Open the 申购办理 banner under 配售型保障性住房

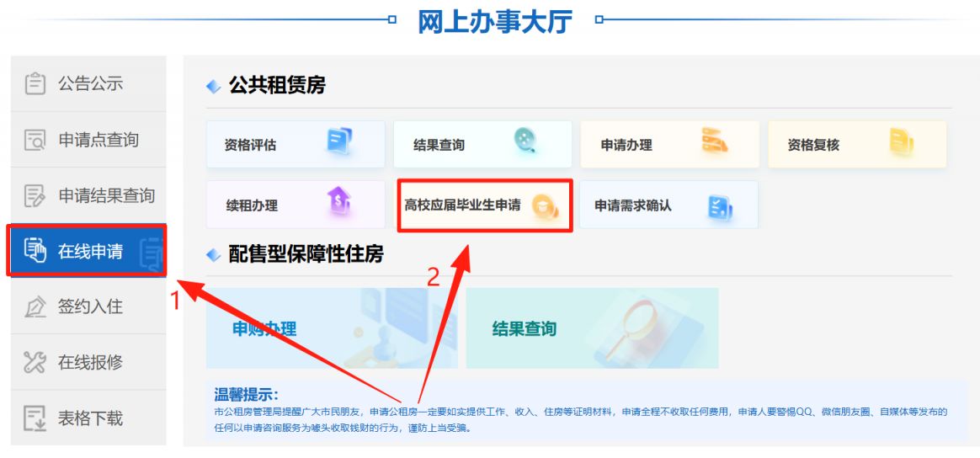pos(332,328)
